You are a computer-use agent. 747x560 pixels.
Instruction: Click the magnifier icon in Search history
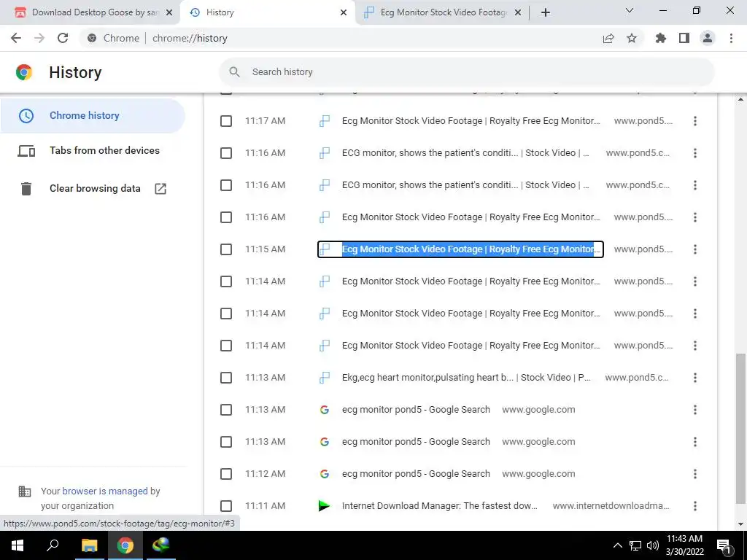[234, 72]
